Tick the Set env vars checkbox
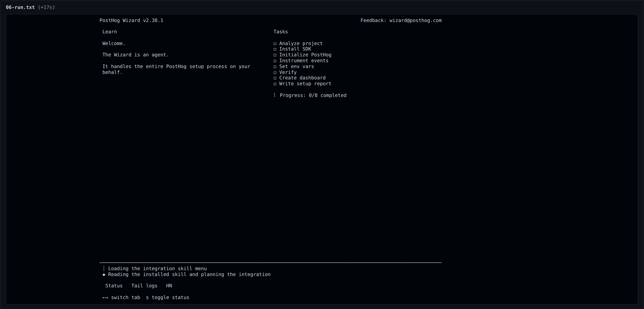Screen dimensions: 644x309 point(275,67)
